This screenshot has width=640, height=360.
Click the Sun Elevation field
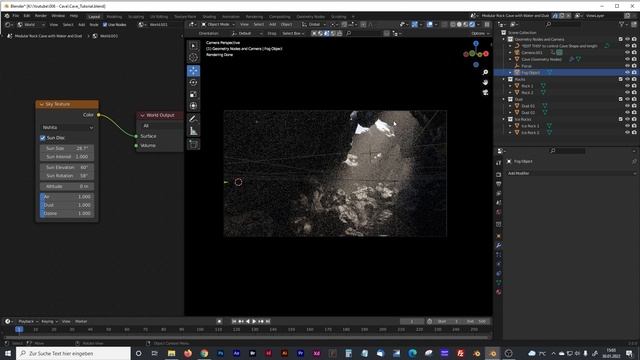coord(67,167)
